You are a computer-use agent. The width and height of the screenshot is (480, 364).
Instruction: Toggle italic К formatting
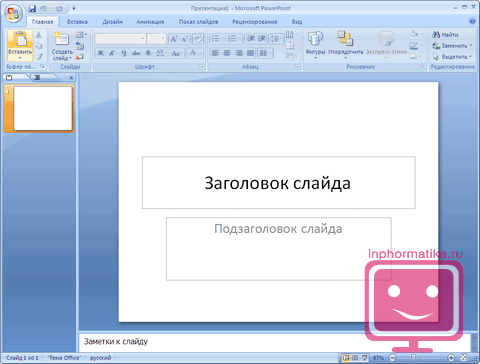[x=112, y=53]
